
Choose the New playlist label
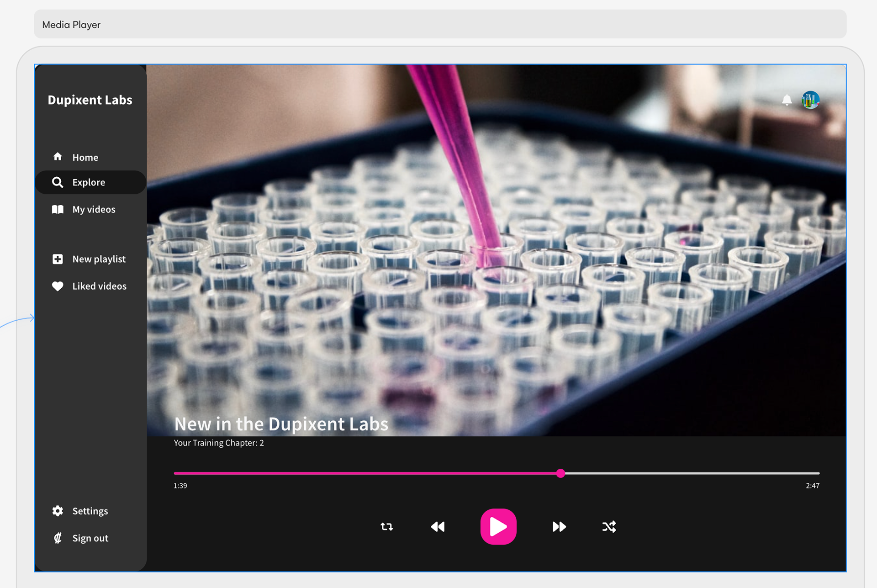pos(99,259)
